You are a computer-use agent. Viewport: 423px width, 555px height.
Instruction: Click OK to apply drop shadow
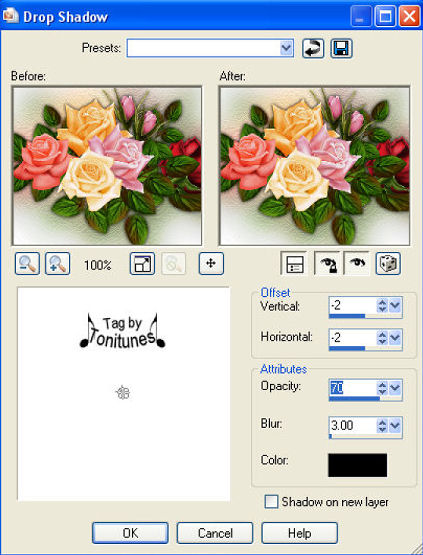130,533
